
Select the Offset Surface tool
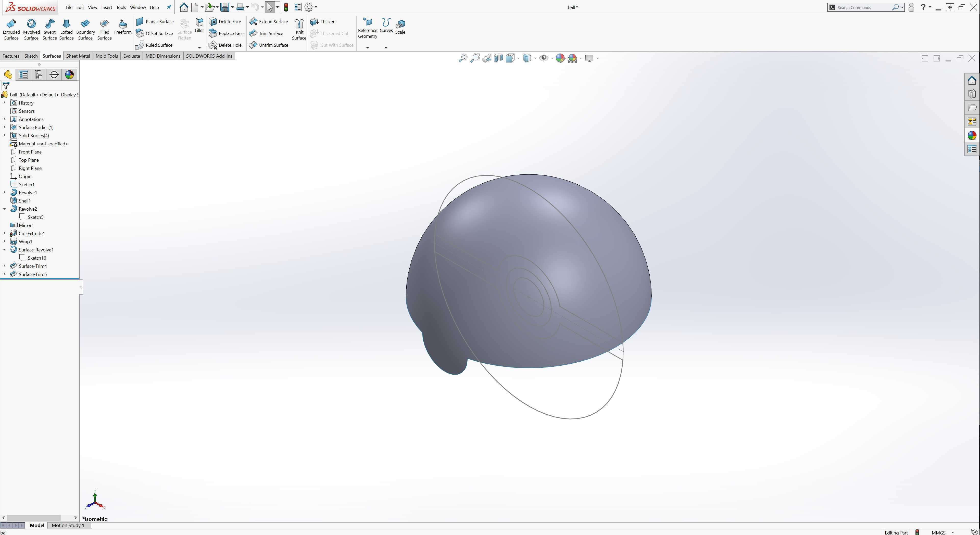tap(155, 33)
